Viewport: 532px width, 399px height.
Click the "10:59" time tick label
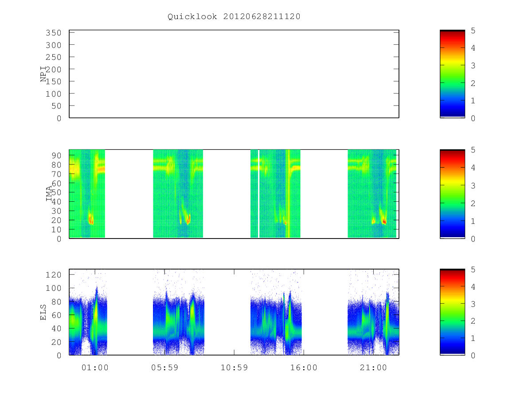[234, 368]
